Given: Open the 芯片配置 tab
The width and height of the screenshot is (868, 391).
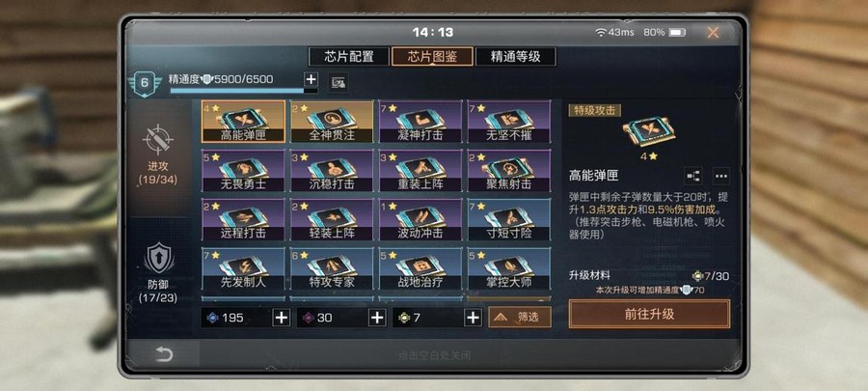Looking at the screenshot, I should pyautogui.click(x=349, y=57).
